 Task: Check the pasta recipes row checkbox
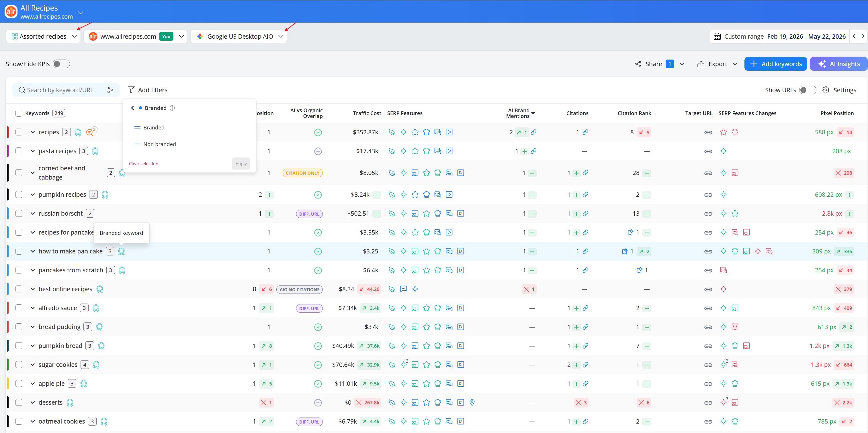tap(19, 151)
